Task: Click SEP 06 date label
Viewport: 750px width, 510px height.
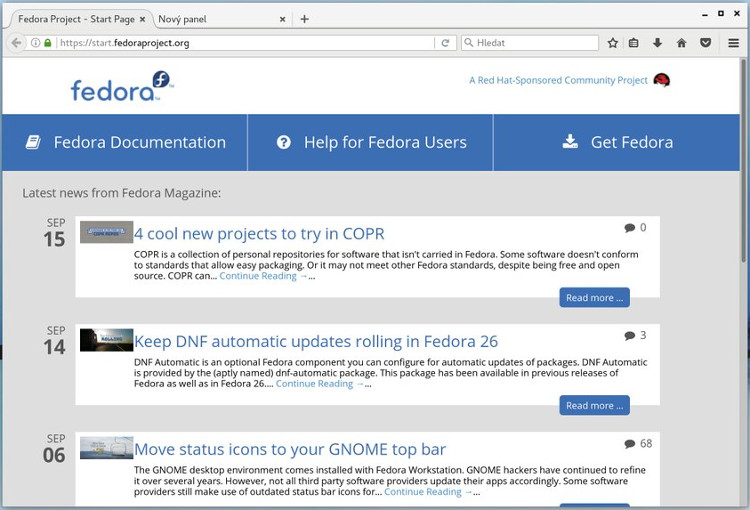Action: click(x=55, y=449)
